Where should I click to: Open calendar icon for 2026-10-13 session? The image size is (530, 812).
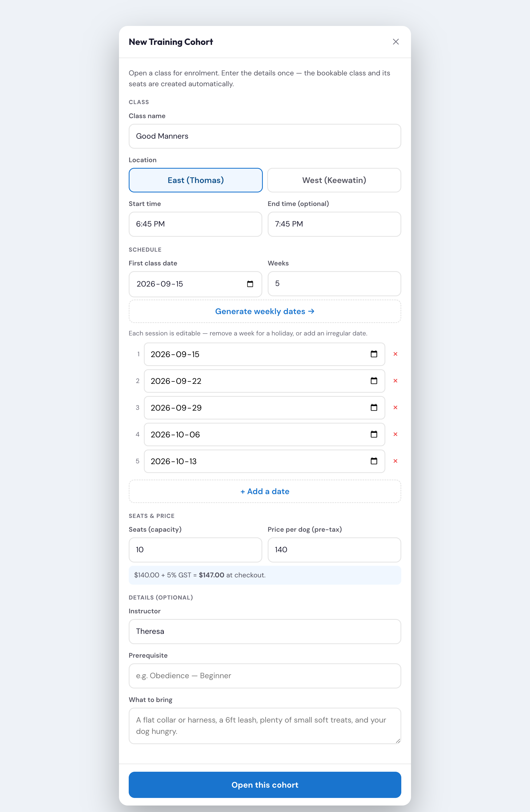(x=374, y=461)
